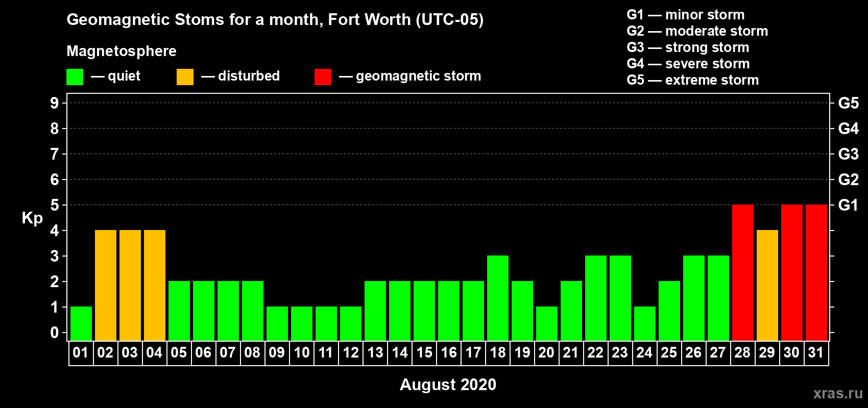Select the green bar for day 13
Image resolution: width=868 pixels, height=408 pixels.
(x=375, y=311)
